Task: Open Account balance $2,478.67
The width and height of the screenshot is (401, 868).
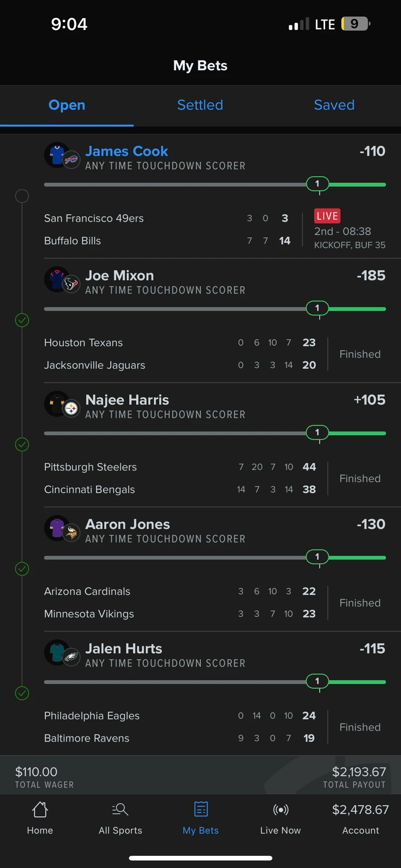Action: [x=360, y=810]
